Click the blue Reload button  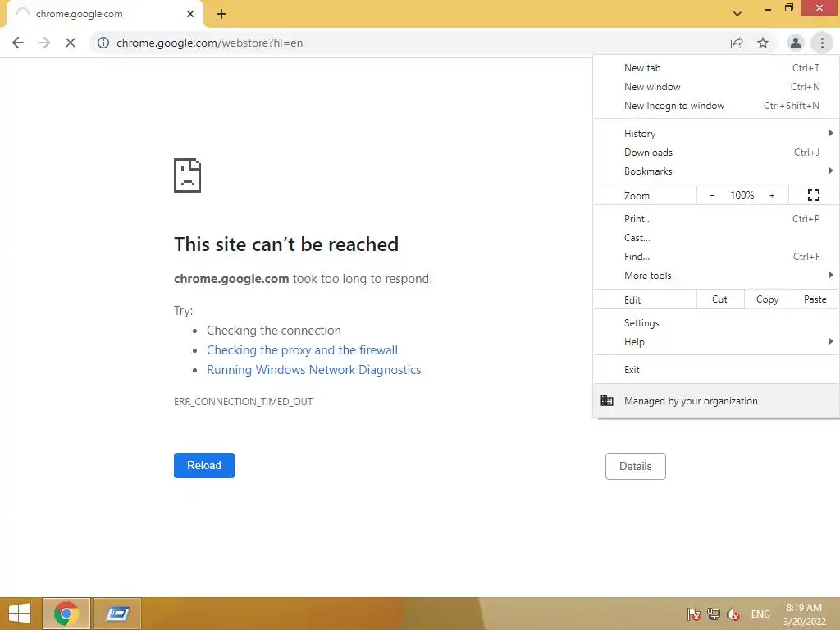204,466
